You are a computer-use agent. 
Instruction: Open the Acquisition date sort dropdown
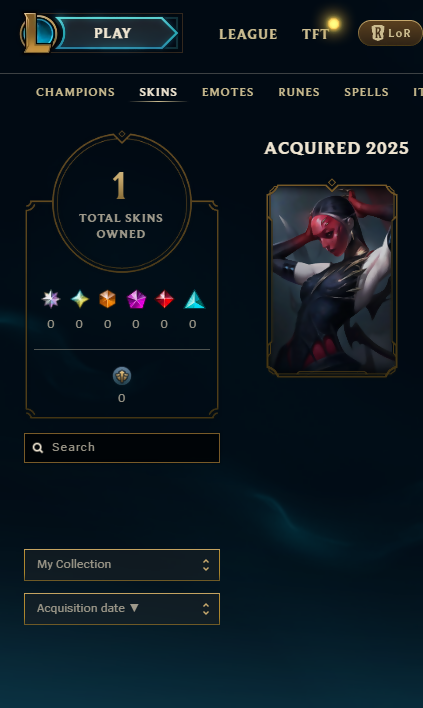tap(122, 609)
